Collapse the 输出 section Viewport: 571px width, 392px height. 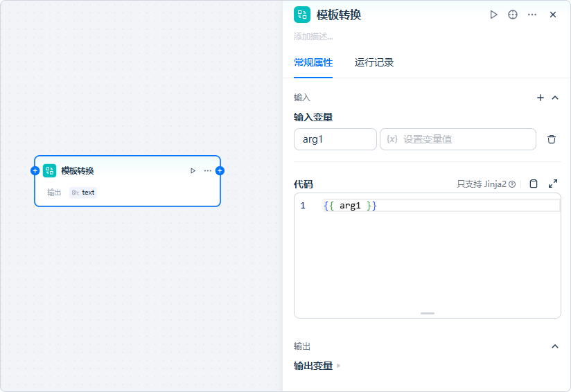pos(555,346)
